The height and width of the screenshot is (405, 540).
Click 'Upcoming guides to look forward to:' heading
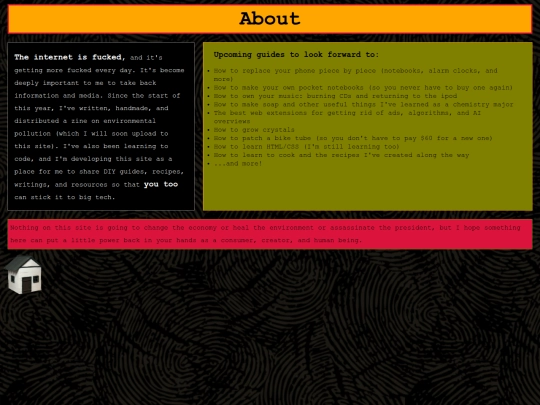coord(296,54)
